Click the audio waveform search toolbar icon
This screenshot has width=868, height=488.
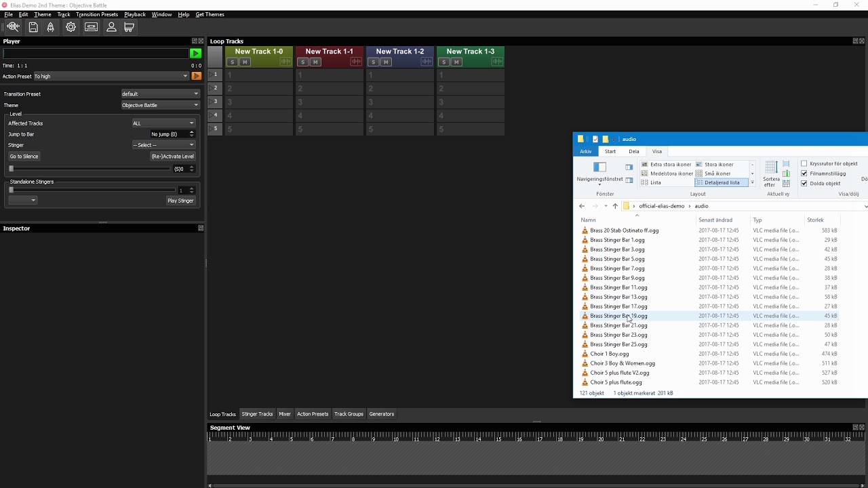(13, 27)
